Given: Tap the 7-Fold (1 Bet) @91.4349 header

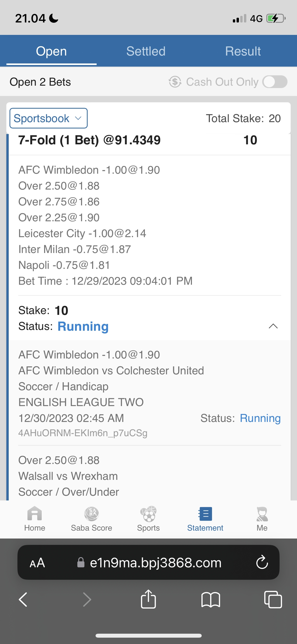Looking at the screenshot, I should 89,140.
